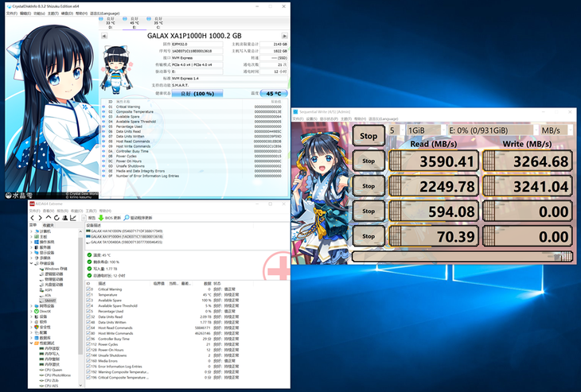Click 序列号 field in CrystalDiskInfo
The image size is (581, 392).
point(197,51)
